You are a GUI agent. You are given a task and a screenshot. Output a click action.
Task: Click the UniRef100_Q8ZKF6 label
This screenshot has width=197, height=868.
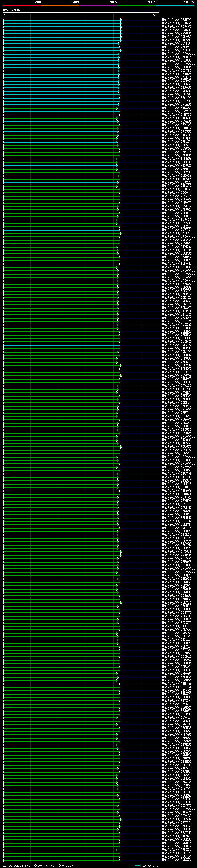(177, 318)
